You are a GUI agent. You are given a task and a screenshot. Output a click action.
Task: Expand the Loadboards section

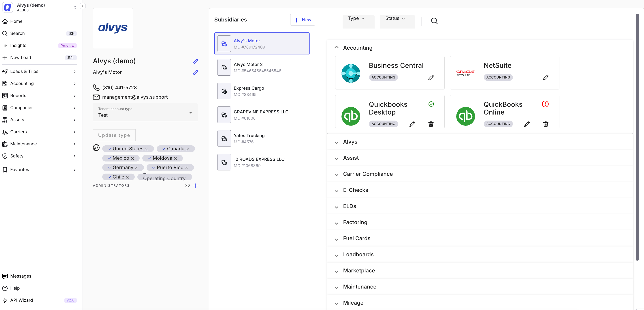click(337, 255)
